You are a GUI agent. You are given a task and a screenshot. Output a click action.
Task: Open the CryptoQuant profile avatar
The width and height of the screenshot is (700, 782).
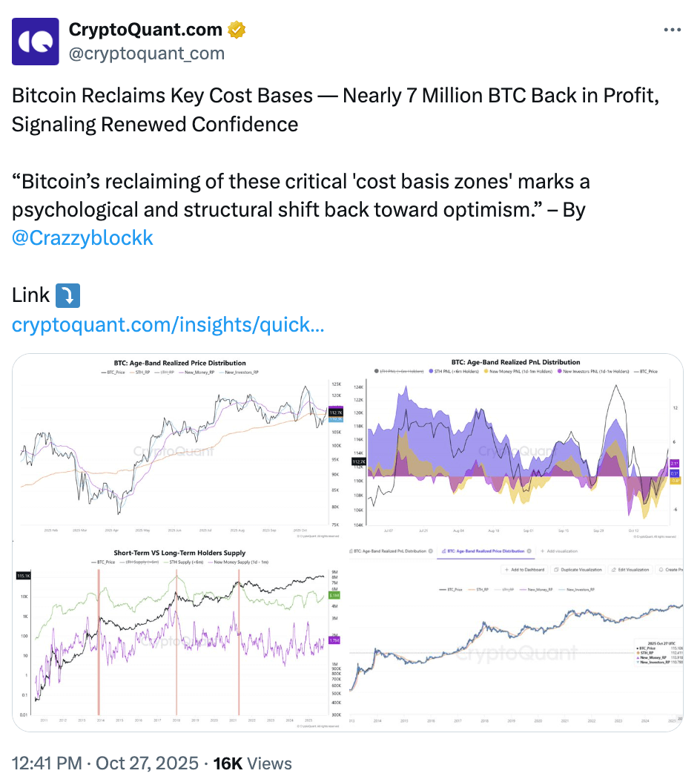coord(36,41)
